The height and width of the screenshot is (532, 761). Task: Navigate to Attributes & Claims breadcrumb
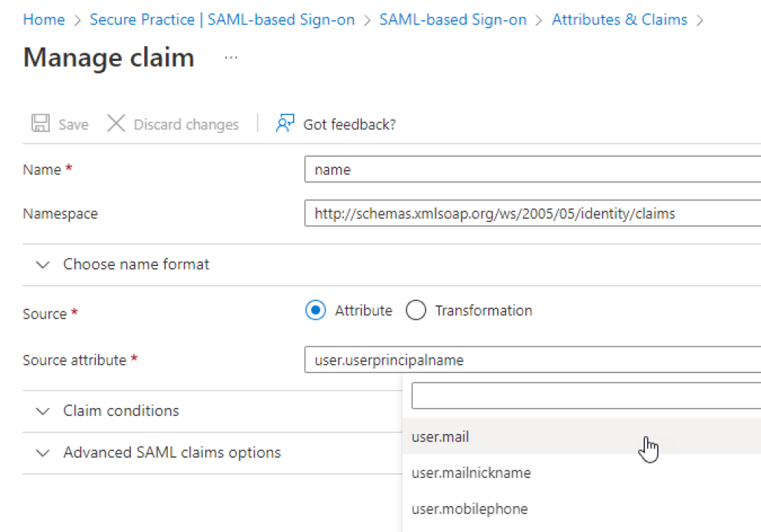[x=619, y=20]
